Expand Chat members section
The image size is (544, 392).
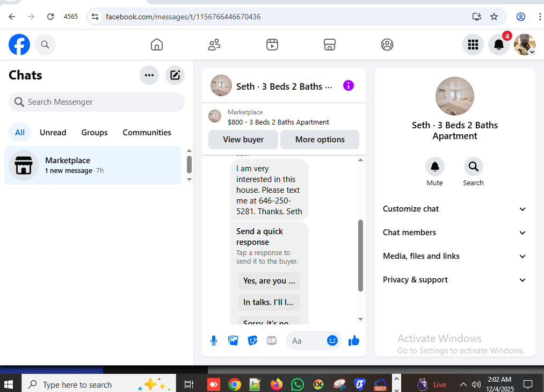point(454,233)
